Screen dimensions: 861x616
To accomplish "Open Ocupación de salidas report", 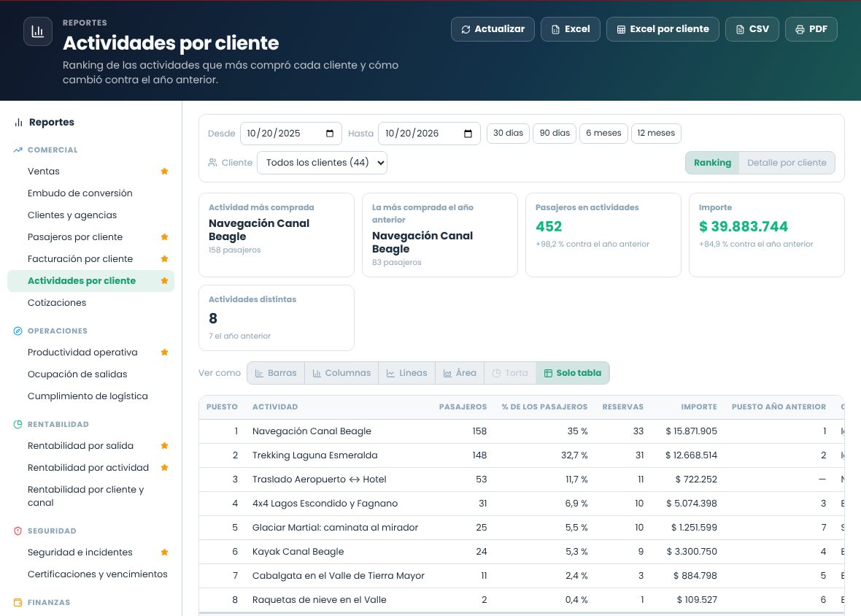I will 90,374.
